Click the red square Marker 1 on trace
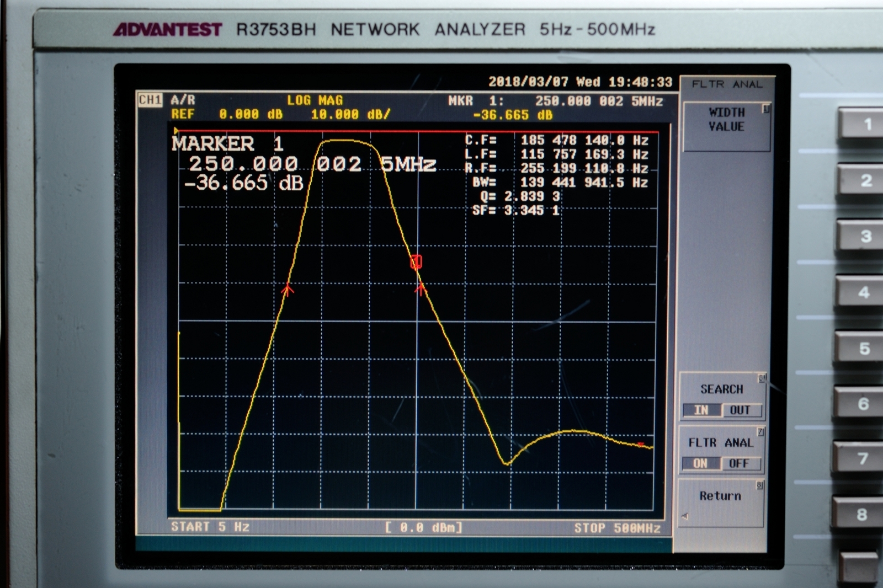Image resolution: width=883 pixels, height=588 pixels. tap(416, 262)
